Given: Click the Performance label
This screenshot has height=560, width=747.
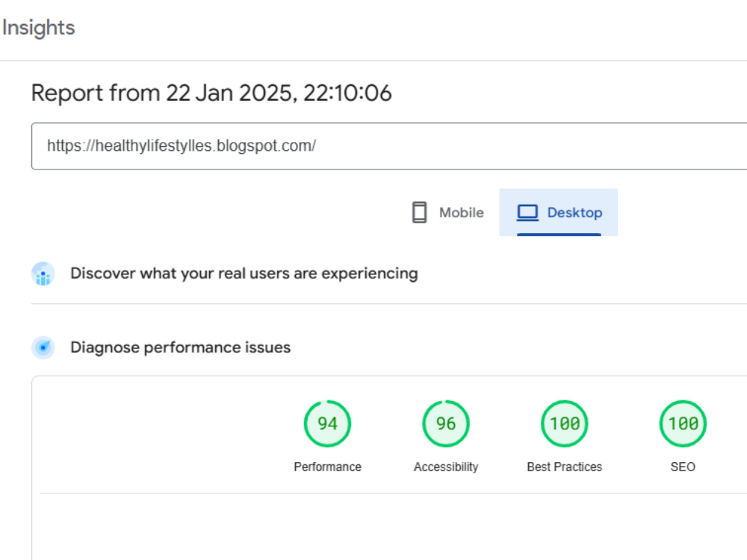Looking at the screenshot, I should point(327,467).
